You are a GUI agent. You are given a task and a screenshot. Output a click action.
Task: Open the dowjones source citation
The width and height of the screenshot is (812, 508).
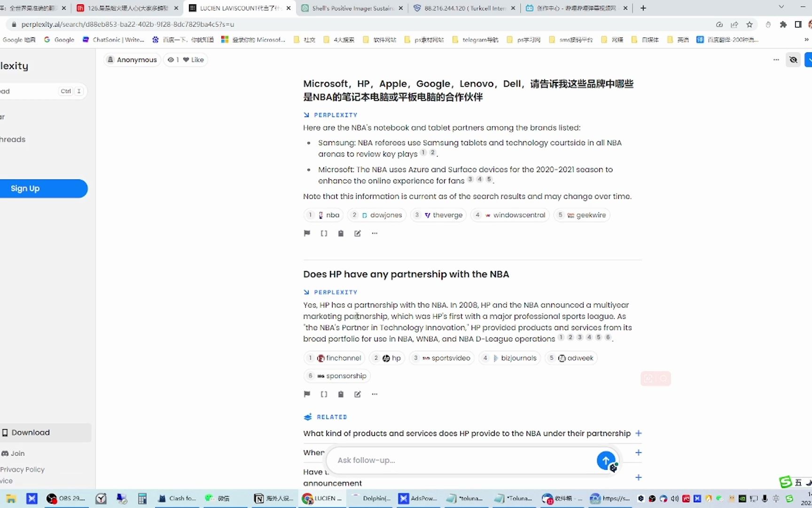pyautogui.click(x=377, y=215)
